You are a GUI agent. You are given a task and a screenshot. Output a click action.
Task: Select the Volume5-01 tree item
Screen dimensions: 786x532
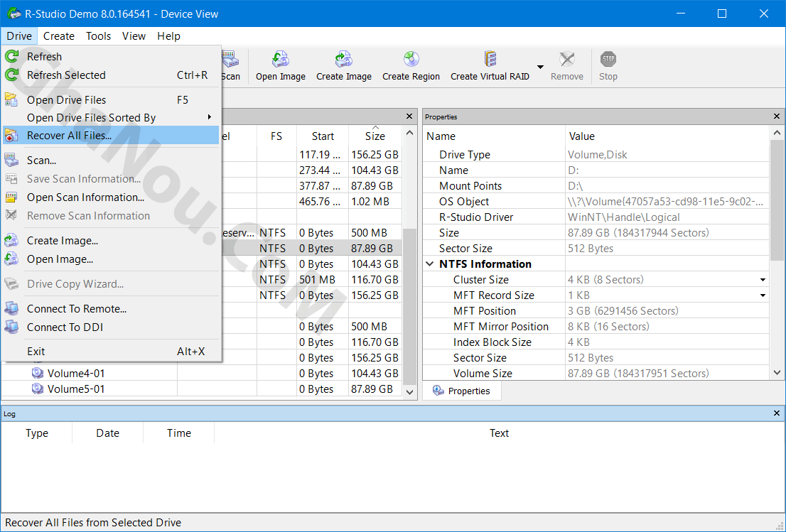(75, 389)
